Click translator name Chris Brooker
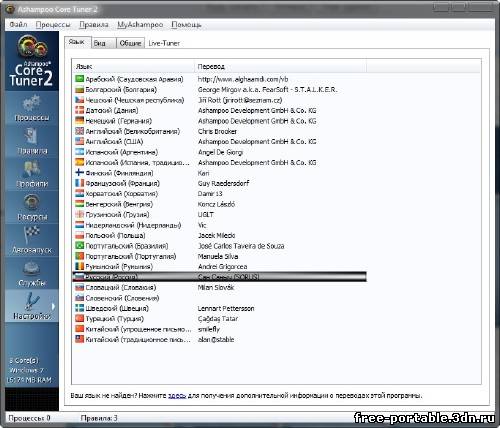500x428 pixels. (217, 131)
